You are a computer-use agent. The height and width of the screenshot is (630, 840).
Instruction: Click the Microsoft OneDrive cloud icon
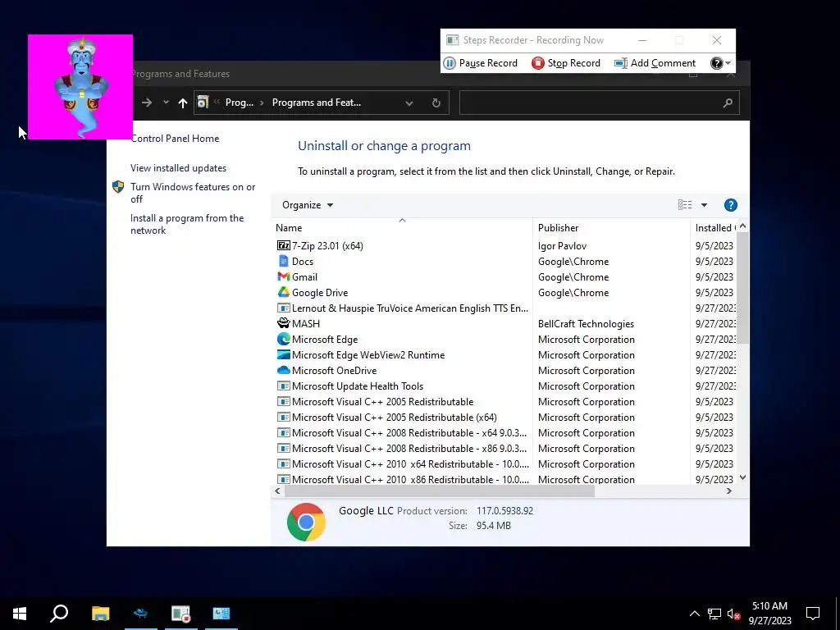283,370
